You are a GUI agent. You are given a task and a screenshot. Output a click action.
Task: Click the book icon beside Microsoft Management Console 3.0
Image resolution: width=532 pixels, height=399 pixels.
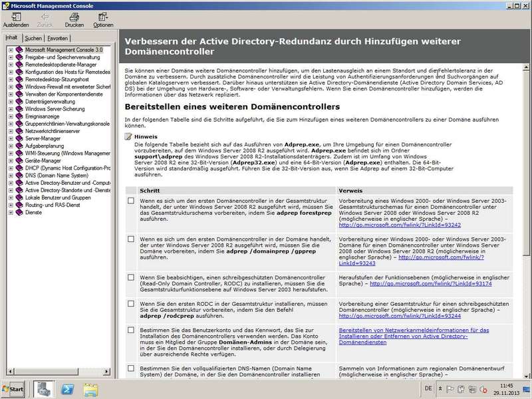(x=19, y=49)
